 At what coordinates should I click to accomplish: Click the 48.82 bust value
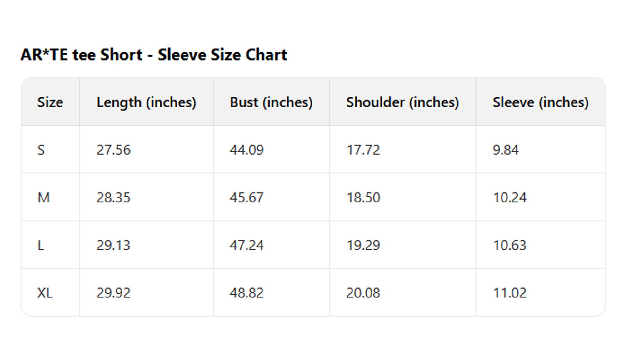click(x=247, y=293)
